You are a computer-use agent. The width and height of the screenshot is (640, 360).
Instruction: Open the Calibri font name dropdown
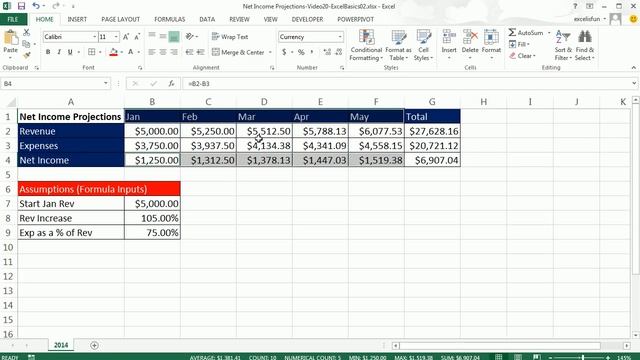[95, 37]
